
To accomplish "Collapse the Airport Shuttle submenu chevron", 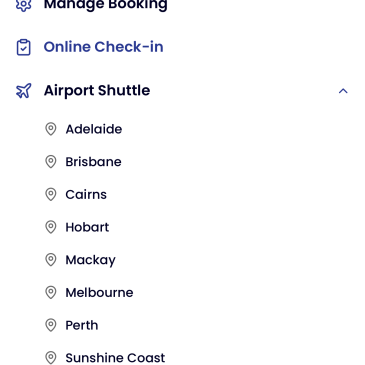I will [x=343, y=91].
